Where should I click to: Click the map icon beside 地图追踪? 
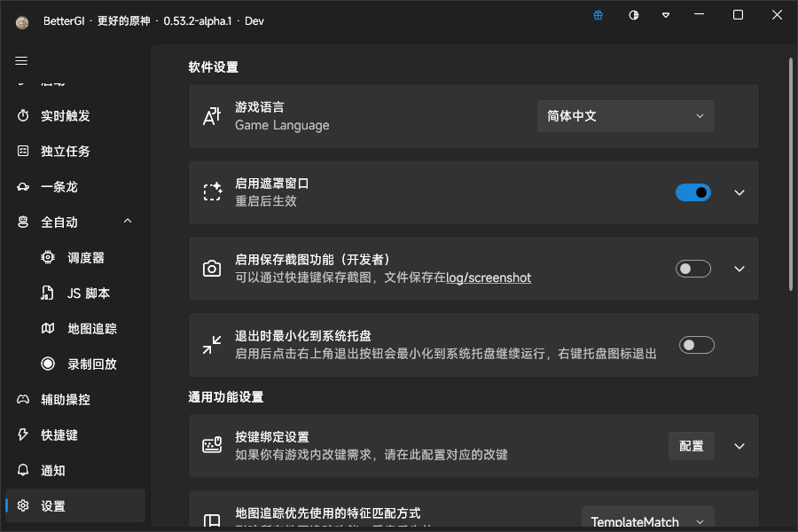(48, 328)
